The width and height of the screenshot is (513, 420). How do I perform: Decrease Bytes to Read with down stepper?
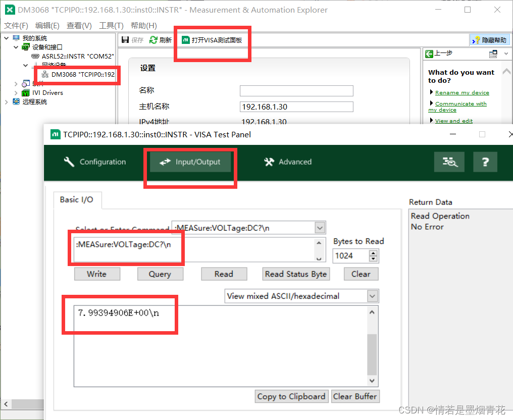[x=373, y=259]
